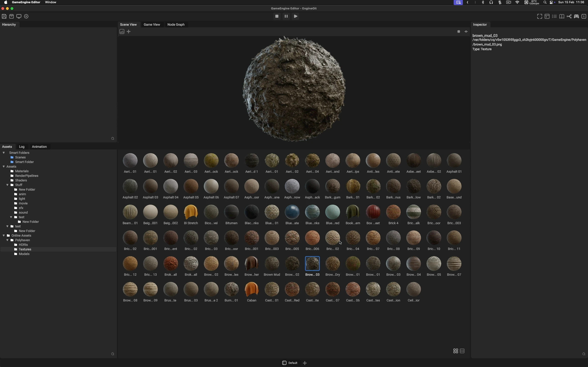Select the HDRIs folder in tree
Screen dimensions: 588x367
click(21, 245)
